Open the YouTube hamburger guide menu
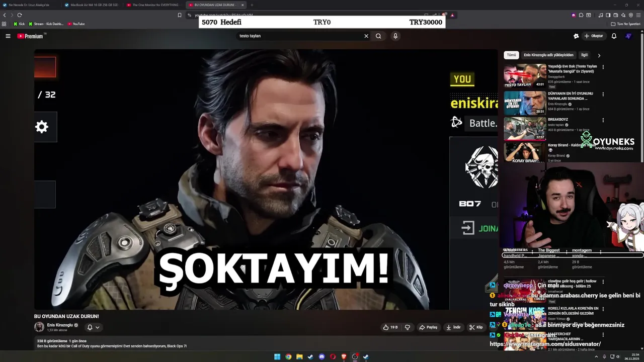644x362 pixels. click(8, 36)
